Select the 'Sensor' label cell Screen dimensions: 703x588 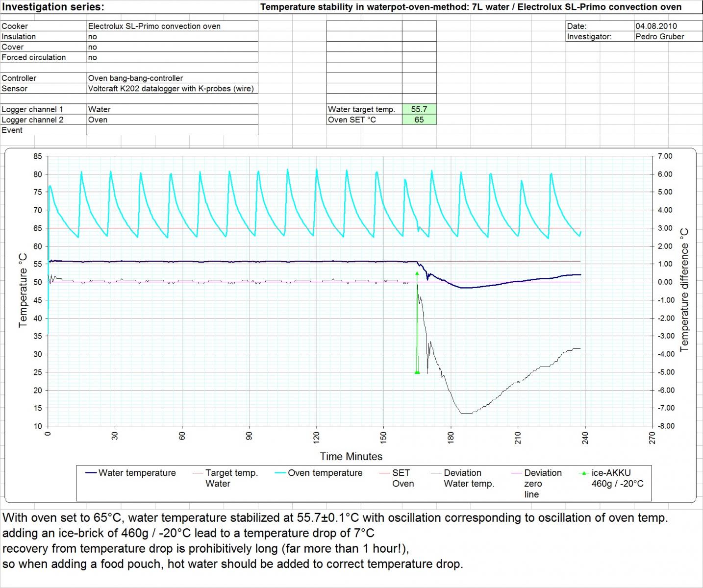44,88
